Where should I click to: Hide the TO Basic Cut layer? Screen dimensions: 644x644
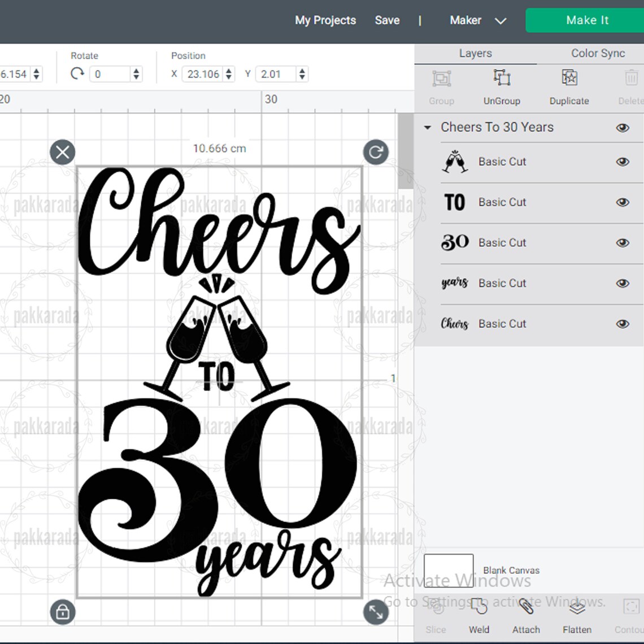coord(623,202)
